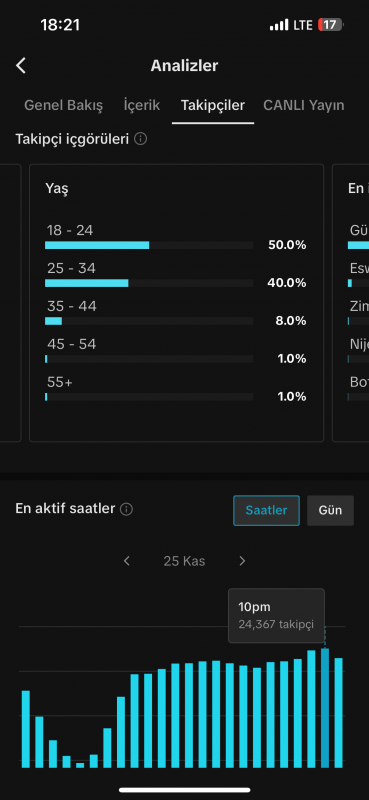369x800 pixels.
Task: Tap the battery indicator in status bar
Action: coord(331,24)
